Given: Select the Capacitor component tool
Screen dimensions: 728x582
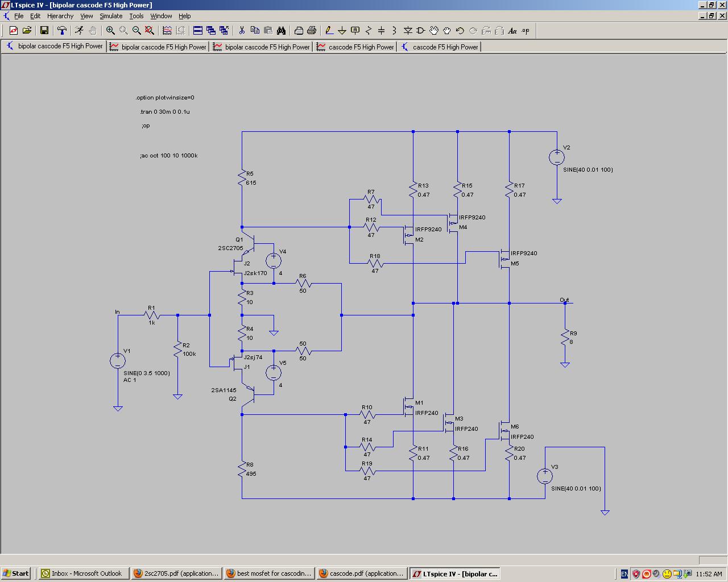Looking at the screenshot, I should point(382,31).
